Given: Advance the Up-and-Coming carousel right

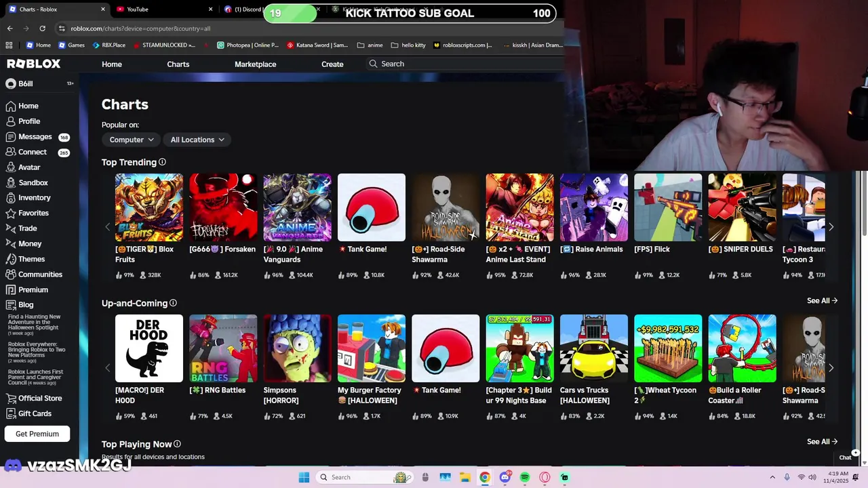Looking at the screenshot, I should click(x=831, y=368).
